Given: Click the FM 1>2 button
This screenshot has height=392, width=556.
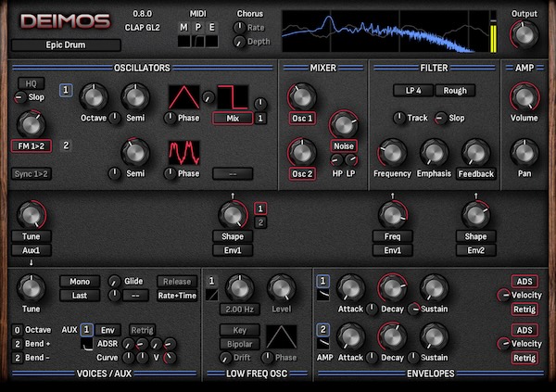Looking at the screenshot, I should point(32,145).
